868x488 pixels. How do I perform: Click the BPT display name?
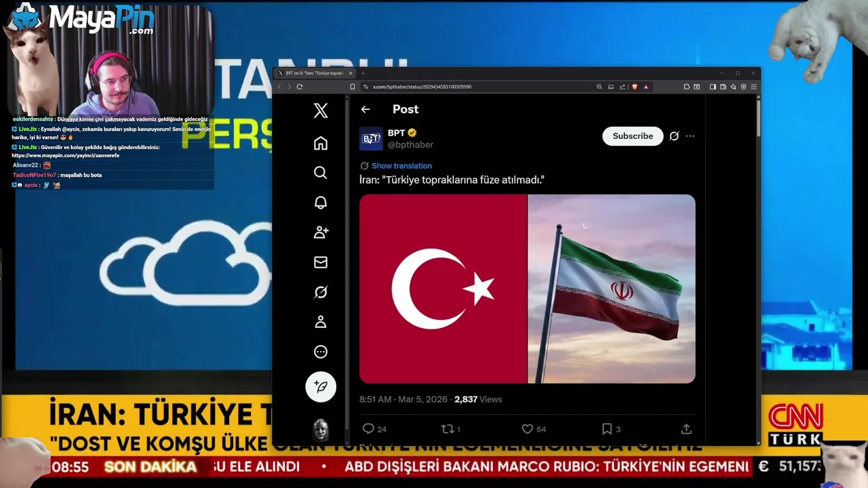point(396,133)
